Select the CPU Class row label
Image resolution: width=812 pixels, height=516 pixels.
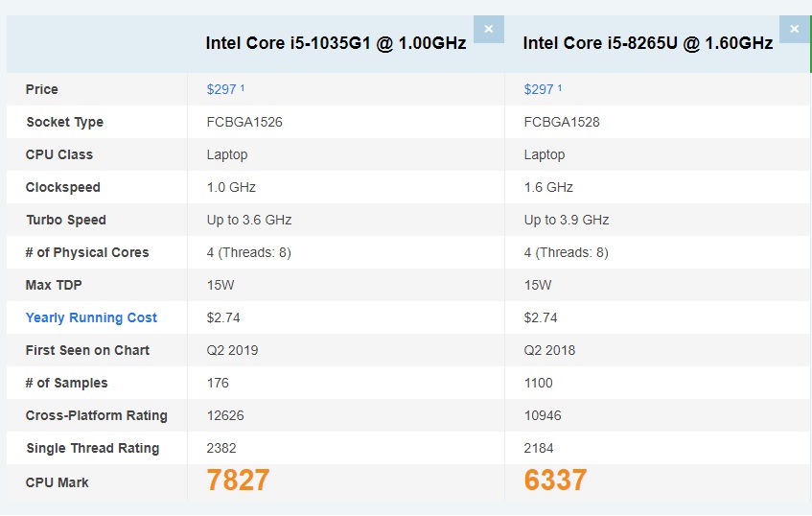[59, 154]
